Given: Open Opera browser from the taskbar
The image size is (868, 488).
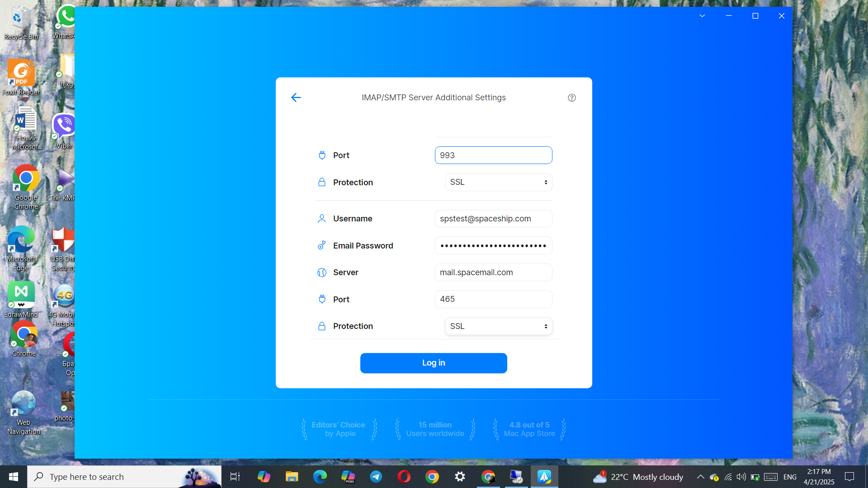Looking at the screenshot, I should tap(404, 477).
